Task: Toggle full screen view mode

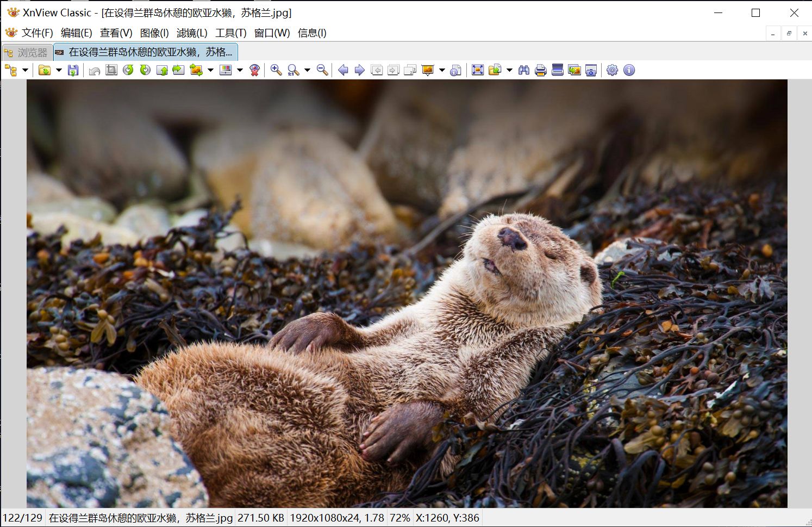Action: point(478,70)
